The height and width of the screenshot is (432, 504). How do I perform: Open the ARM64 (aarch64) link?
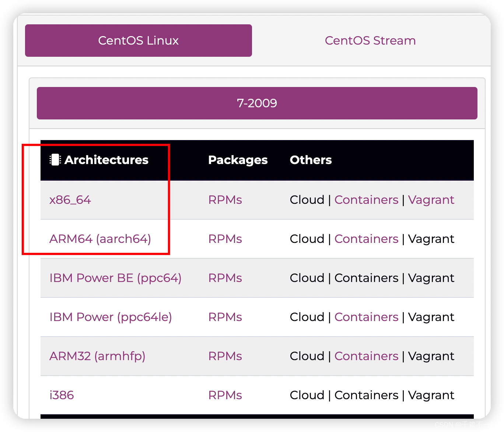[100, 239]
